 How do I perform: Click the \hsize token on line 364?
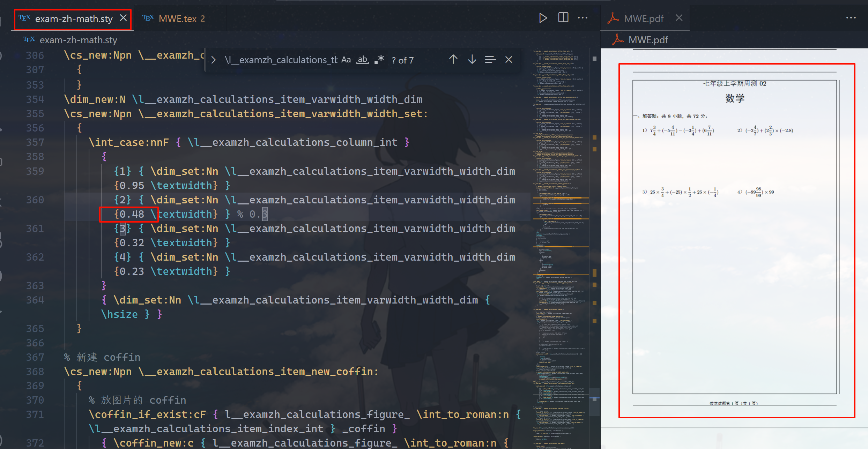(119, 314)
